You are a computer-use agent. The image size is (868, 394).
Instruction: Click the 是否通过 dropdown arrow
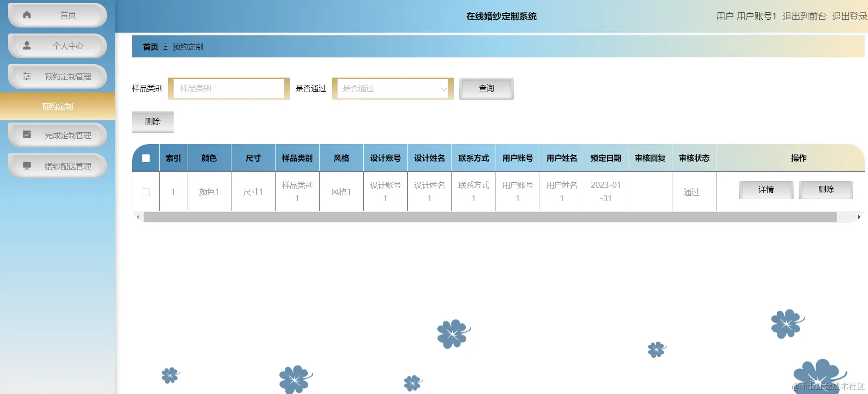[444, 89]
